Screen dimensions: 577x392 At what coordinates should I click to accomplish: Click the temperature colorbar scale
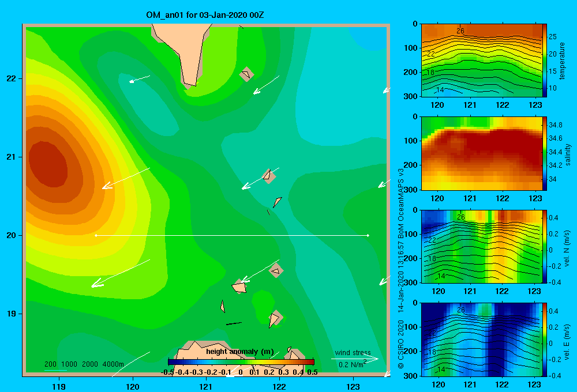pyautogui.click(x=545, y=61)
